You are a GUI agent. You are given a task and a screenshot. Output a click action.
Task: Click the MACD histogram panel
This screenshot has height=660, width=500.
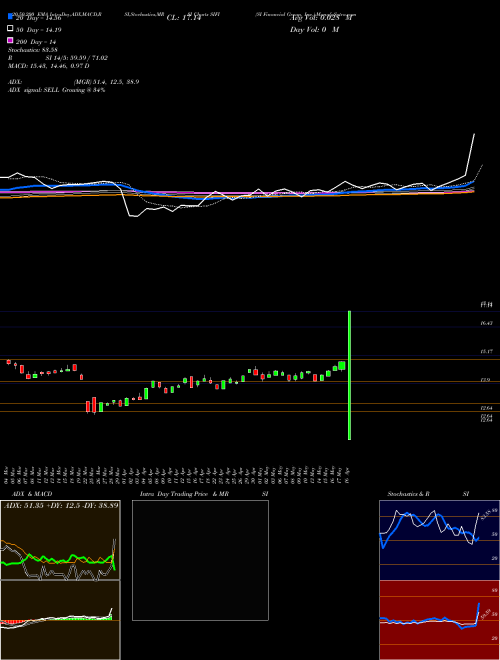pos(60,620)
